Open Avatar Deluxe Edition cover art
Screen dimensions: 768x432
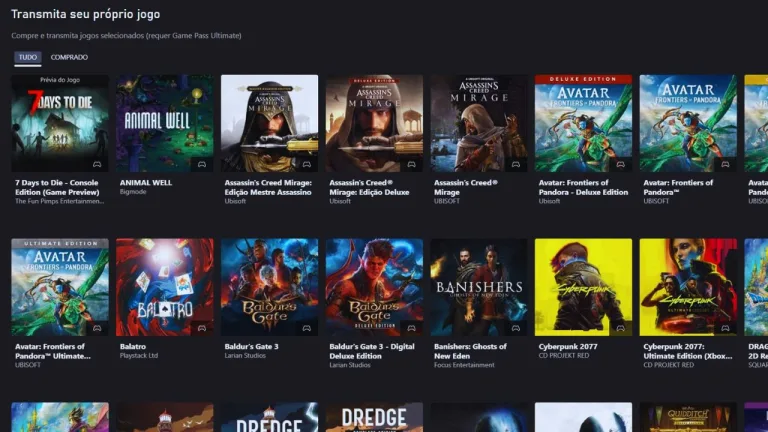pos(583,123)
